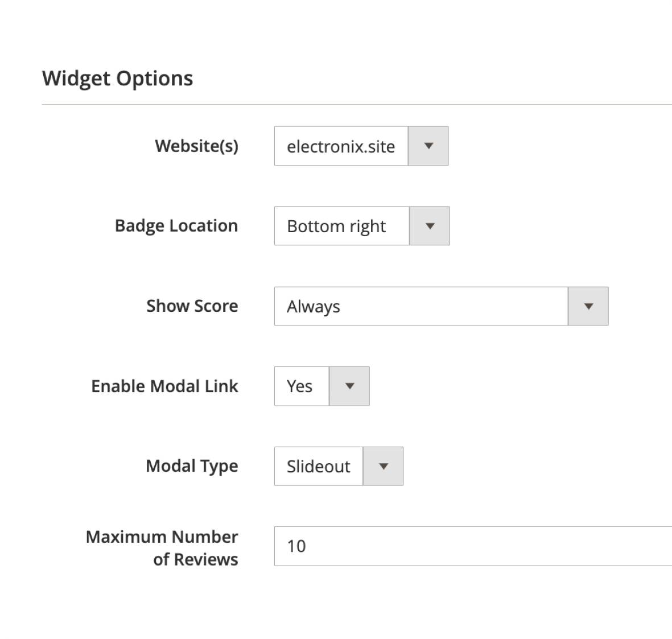This screenshot has height=639, width=672.
Task: Click the Slideout selected value
Action: click(x=319, y=467)
